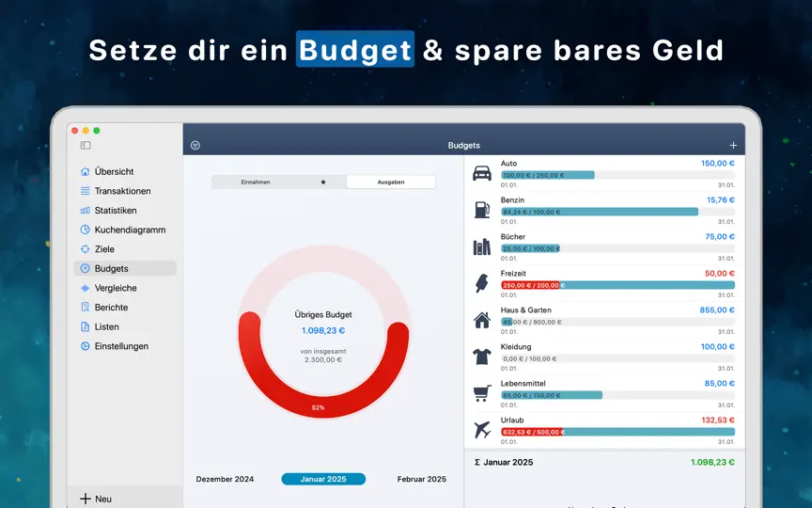Click the Einstellungen gear icon
This screenshot has height=508, width=812.
(x=85, y=346)
